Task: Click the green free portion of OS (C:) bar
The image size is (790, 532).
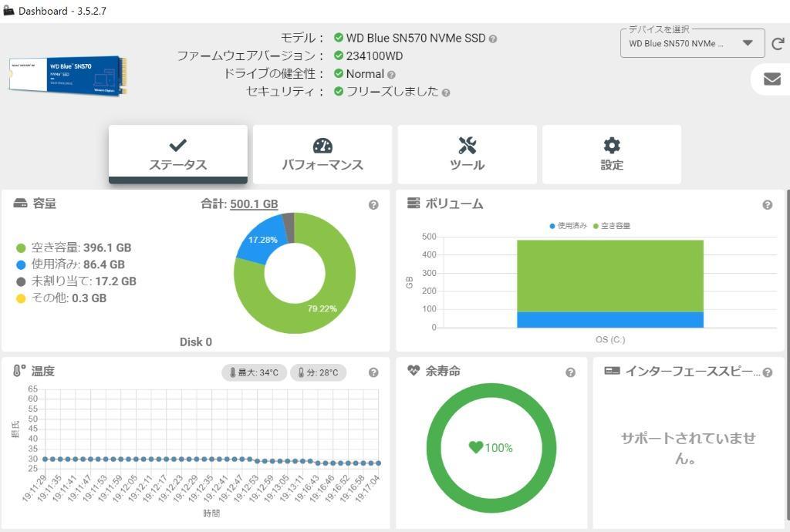Action: click(x=610, y=276)
